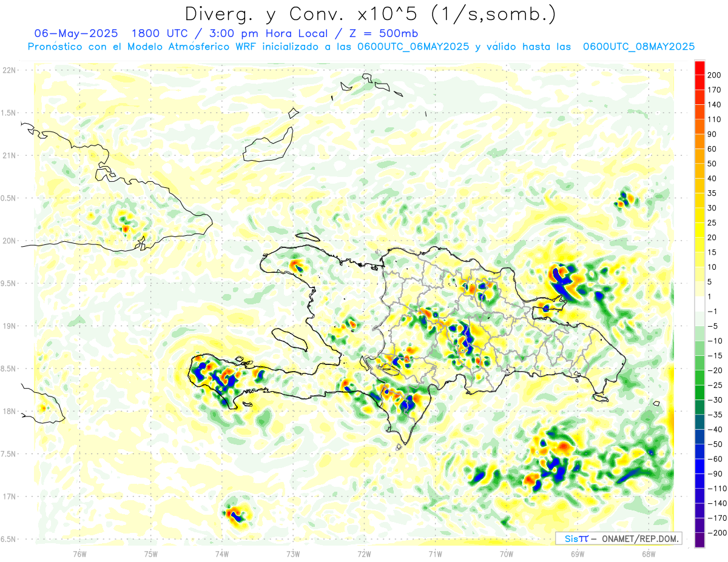Click the '22N' latitude label
728x562 pixels.
pyautogui.click(x=9, y=70)
